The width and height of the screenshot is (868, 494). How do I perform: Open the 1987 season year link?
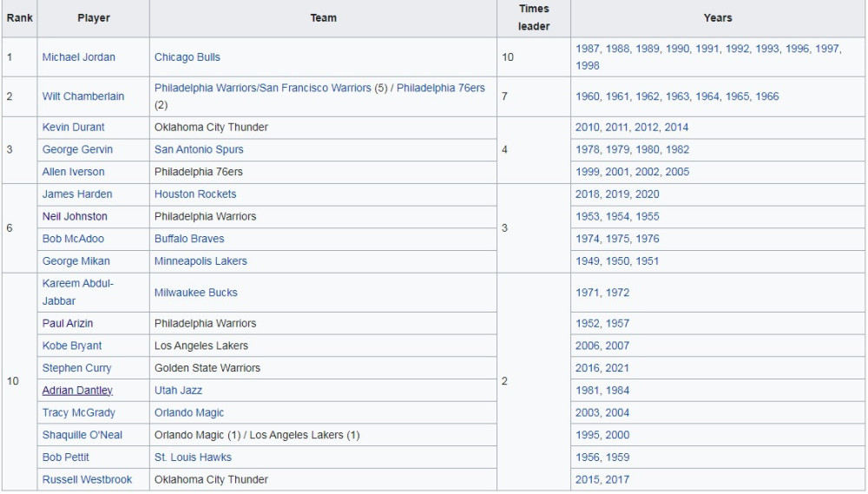[x=588, y=49]
